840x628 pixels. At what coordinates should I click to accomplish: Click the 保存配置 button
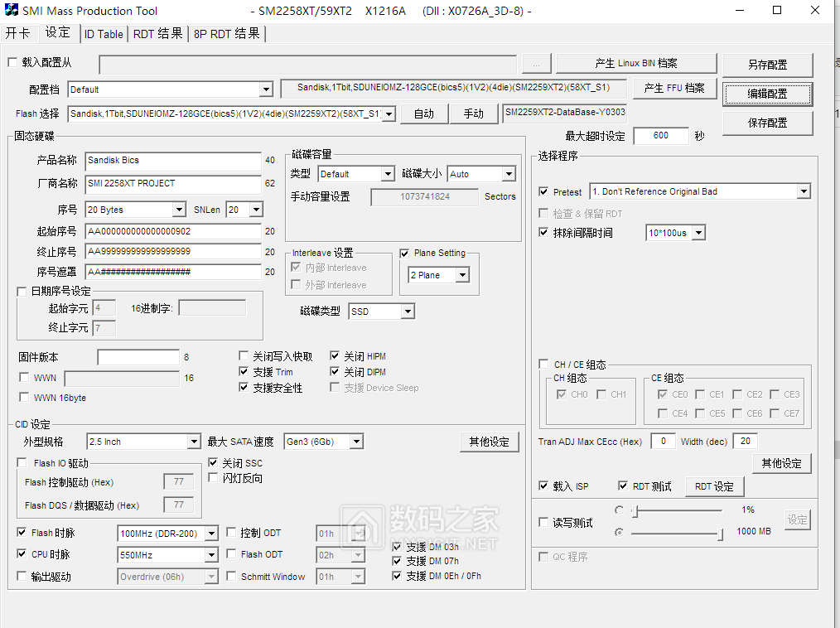coord(767,123)
